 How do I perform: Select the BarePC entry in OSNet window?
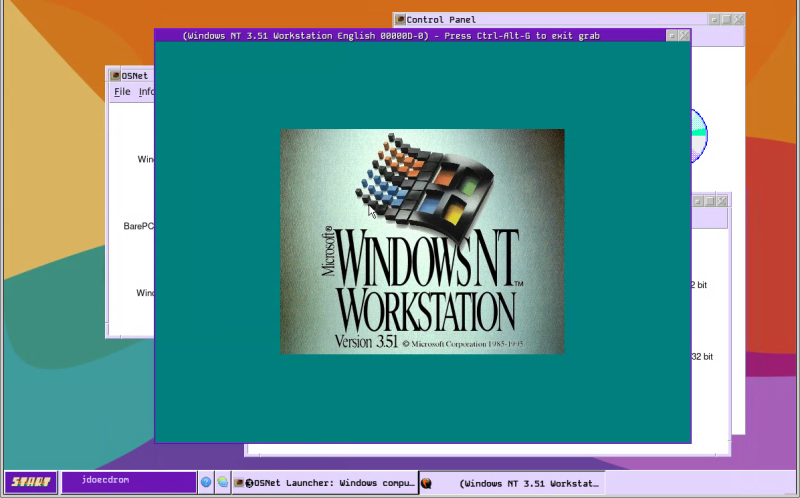click(x=138, y=226)
